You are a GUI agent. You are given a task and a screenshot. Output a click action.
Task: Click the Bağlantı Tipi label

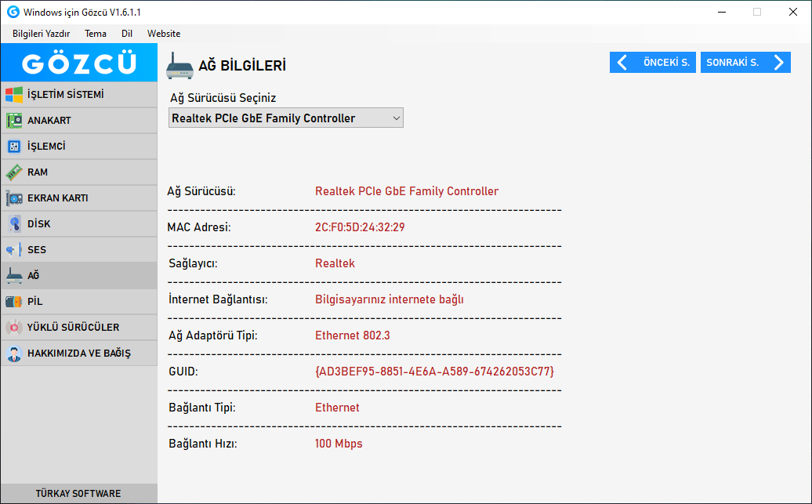202,408
